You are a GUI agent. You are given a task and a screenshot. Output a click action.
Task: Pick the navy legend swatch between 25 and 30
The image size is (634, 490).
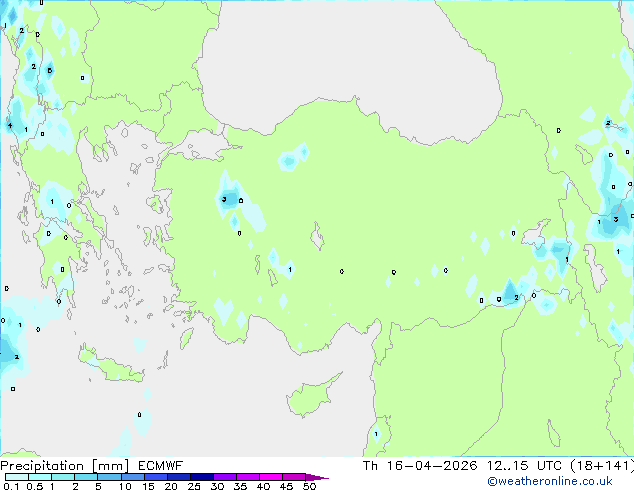click(202, 477)
